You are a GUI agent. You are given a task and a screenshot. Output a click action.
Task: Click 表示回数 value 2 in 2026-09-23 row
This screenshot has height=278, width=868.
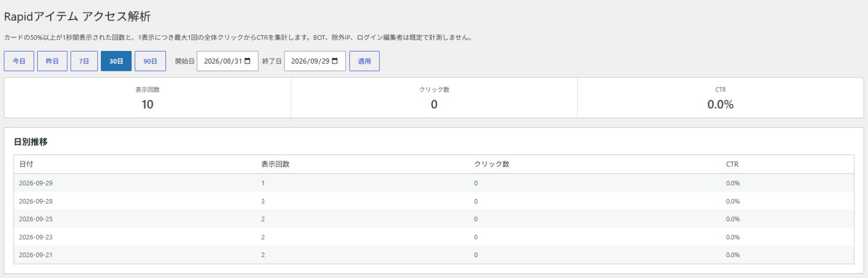263,237
